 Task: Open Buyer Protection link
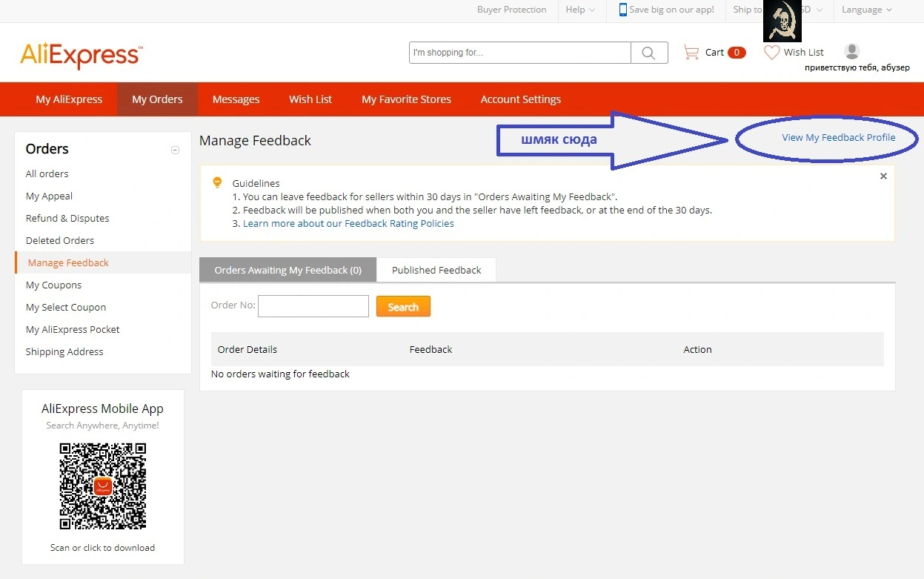(x=511, y=10)
